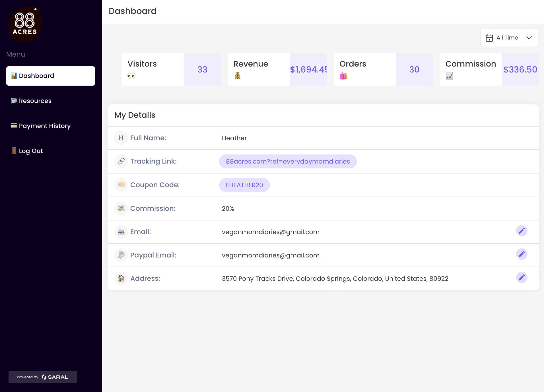
Task: Click the Orders shopping bags icon
Action: pyautogui.click(x=343, y=76)
